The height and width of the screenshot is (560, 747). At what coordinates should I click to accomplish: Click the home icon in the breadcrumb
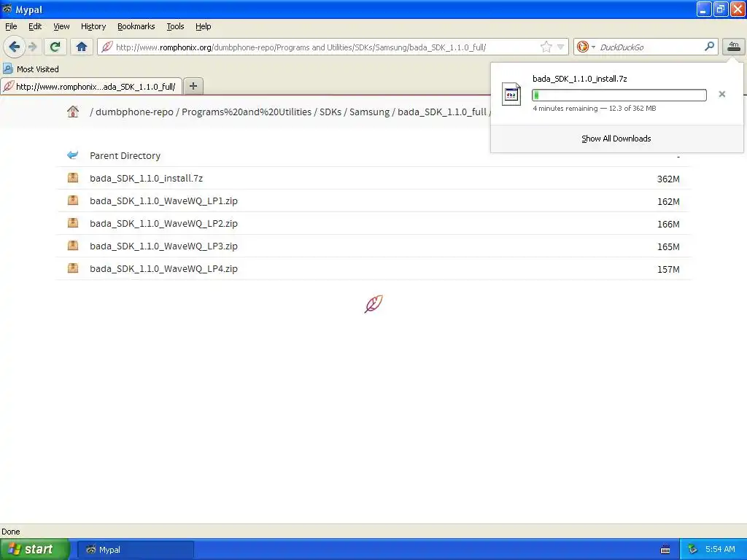click(x=73, y=112)
